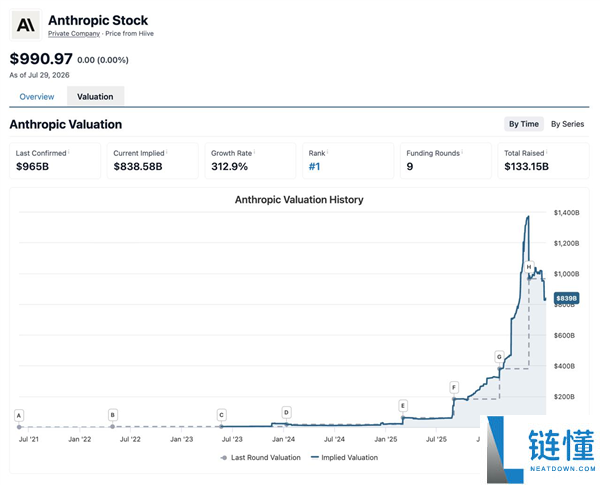Viewport: 600px width, 485px height.
Task: Click the Jul '21 axis label
Action: 29,439
